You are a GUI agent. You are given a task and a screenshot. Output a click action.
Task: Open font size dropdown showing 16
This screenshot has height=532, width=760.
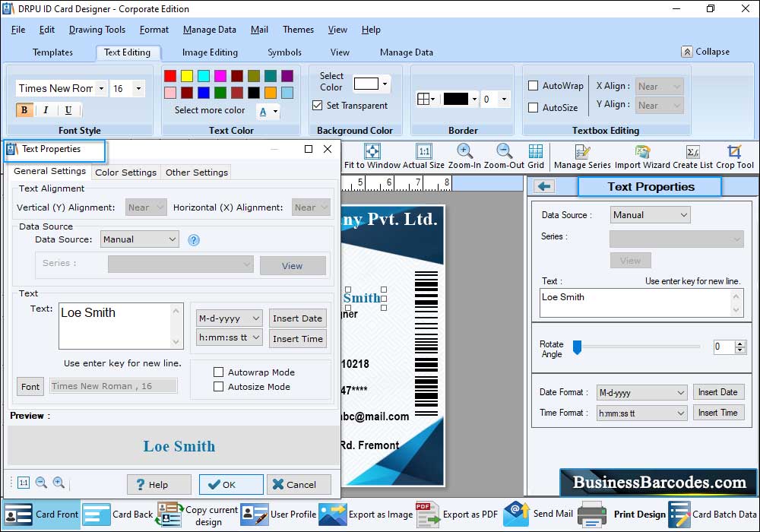(x=138, y=88)
